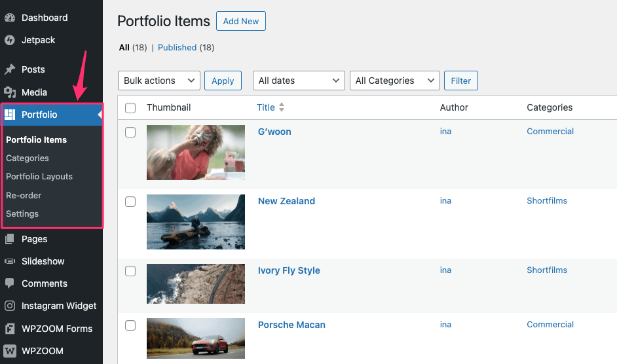Click the Posts pushpin icon
This screenshot has height=364, width=617.
[10, 69]
